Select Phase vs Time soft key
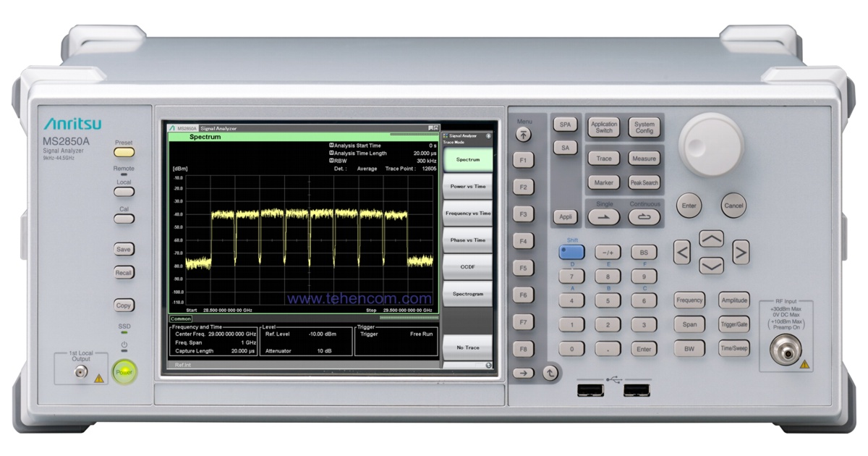This screenshot has width=868, height=456. [467, 240]
